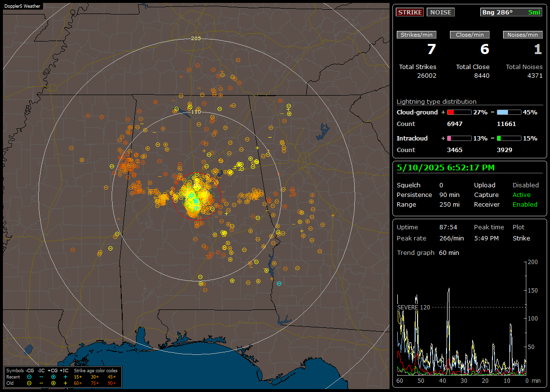This screenshot has height=392, width=550.
Task: Click the Total Strikes value 26002
Action: [x=427, y=76]
